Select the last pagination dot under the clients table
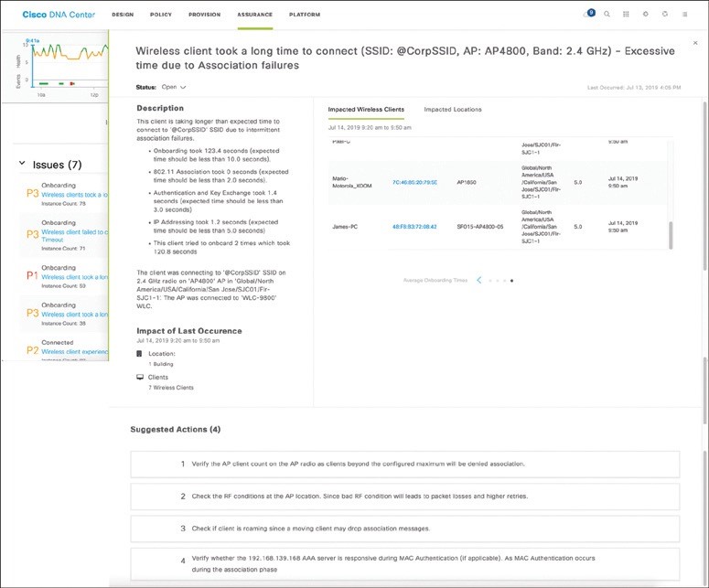This screenshot has height=588, width=709. pyautogui.click(x=511, y=281)
